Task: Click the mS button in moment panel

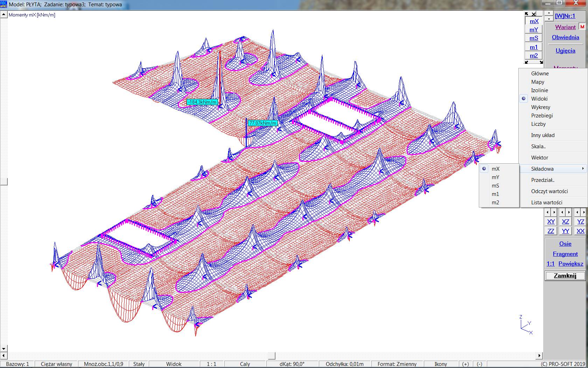Action: point(533,38)
